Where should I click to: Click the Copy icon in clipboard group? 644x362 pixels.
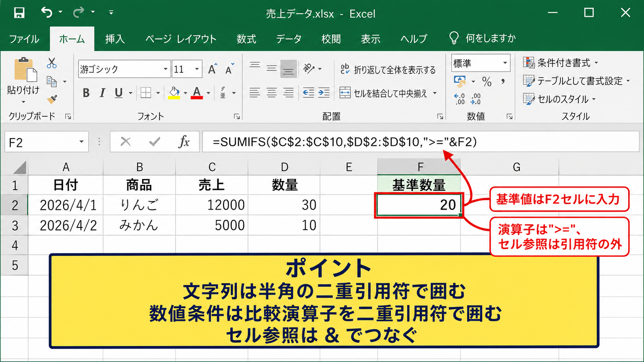pyautogui.click(x=52, y=82)
